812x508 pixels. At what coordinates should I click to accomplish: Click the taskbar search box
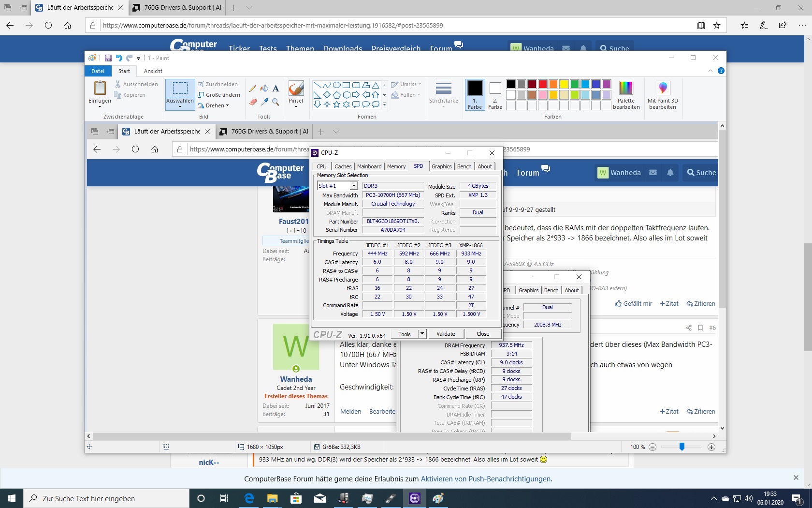click(106, 498)
